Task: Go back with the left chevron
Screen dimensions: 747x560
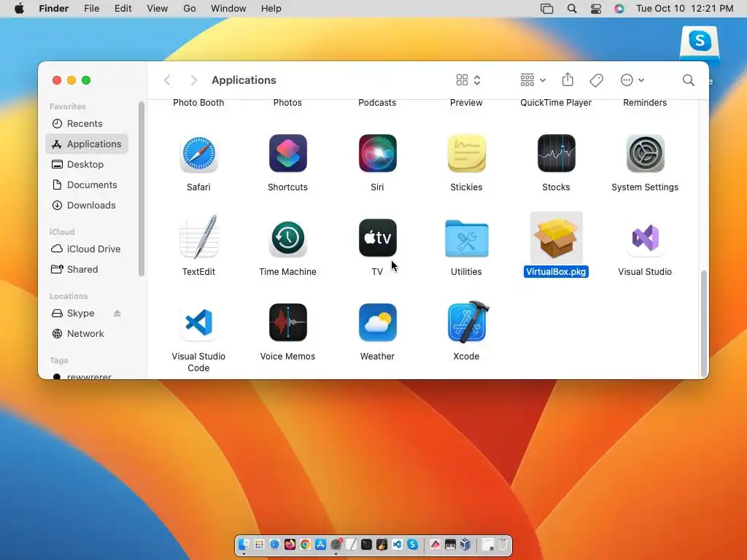Action: (x=167, y=80)
